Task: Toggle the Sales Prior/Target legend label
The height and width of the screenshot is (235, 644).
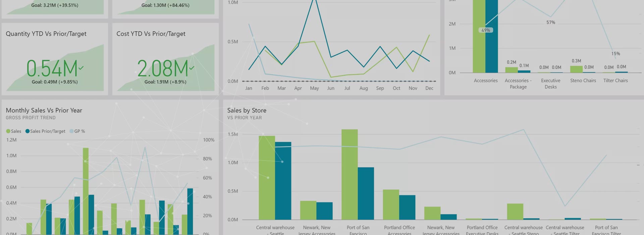Action: tap(48, 131)
